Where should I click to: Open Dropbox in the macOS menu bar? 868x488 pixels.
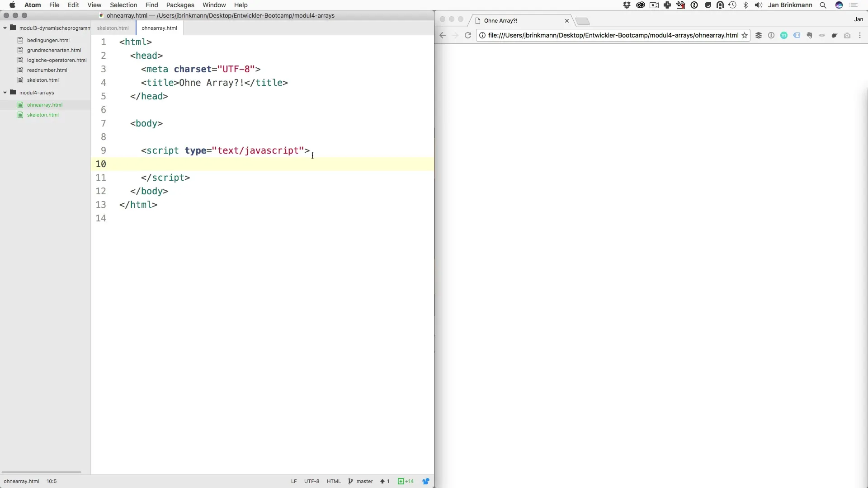(627, 5)
